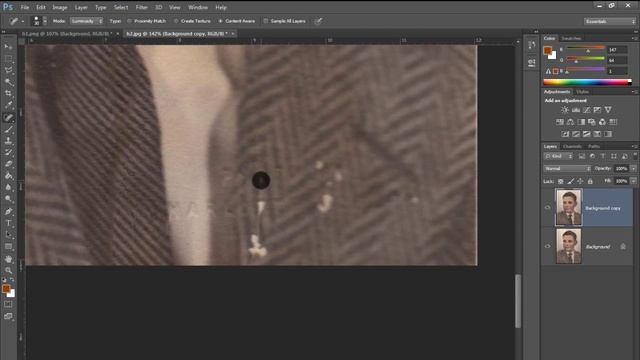This screenshot has width=640, height=360.
Task: Add a Levels adjustment
Action: coord(576,110)
